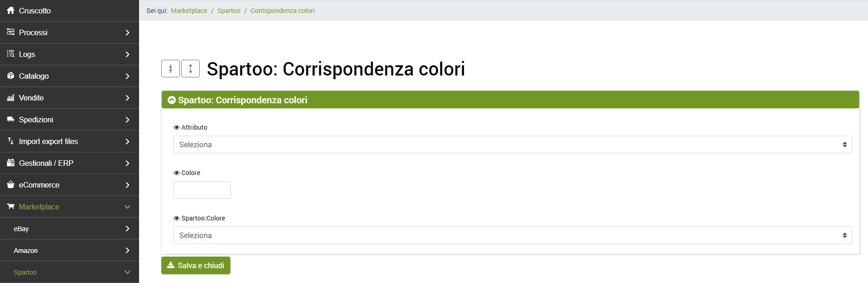Toggle the eye icon beside Attributo
Image resolution: width=868 pixels, height=283 pixels.
(x=177, y=127)
